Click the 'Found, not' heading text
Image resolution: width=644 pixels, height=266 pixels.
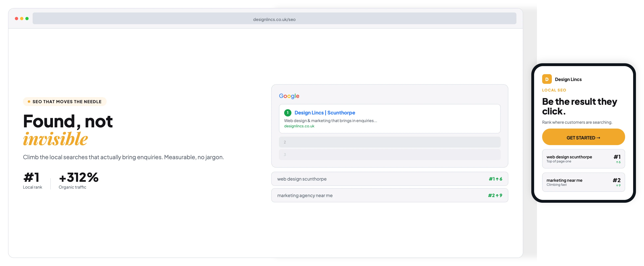(68, 121)
